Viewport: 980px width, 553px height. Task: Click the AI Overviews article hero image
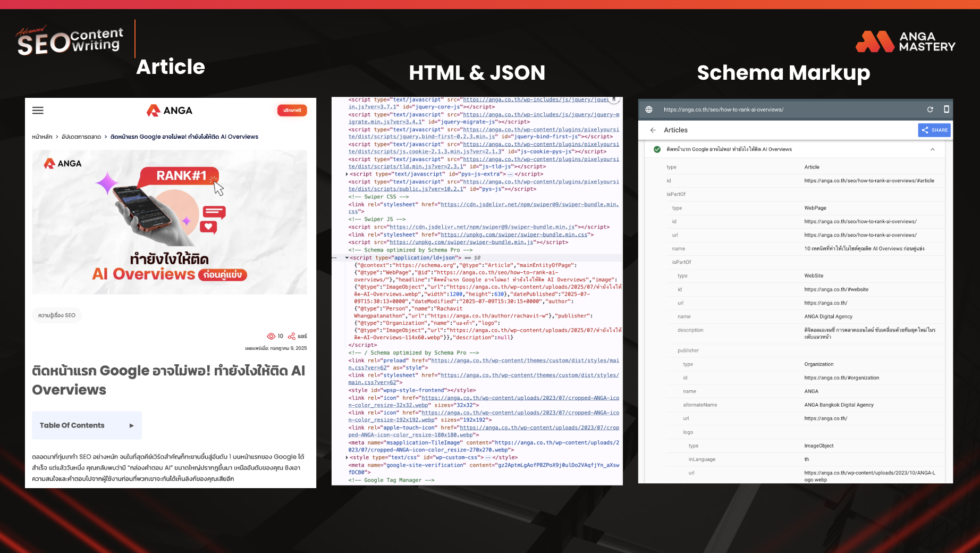[170, 222]
